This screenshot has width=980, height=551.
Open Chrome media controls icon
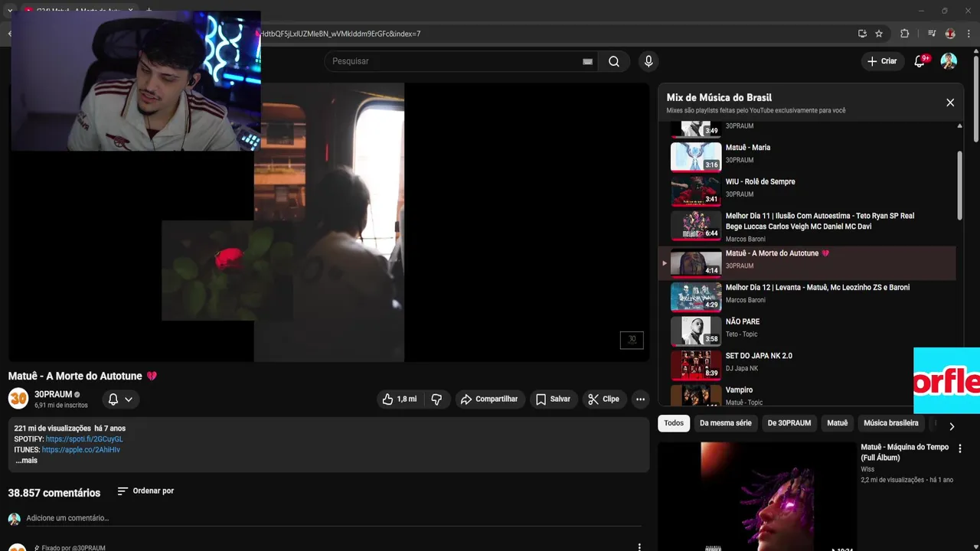(932, 34)
